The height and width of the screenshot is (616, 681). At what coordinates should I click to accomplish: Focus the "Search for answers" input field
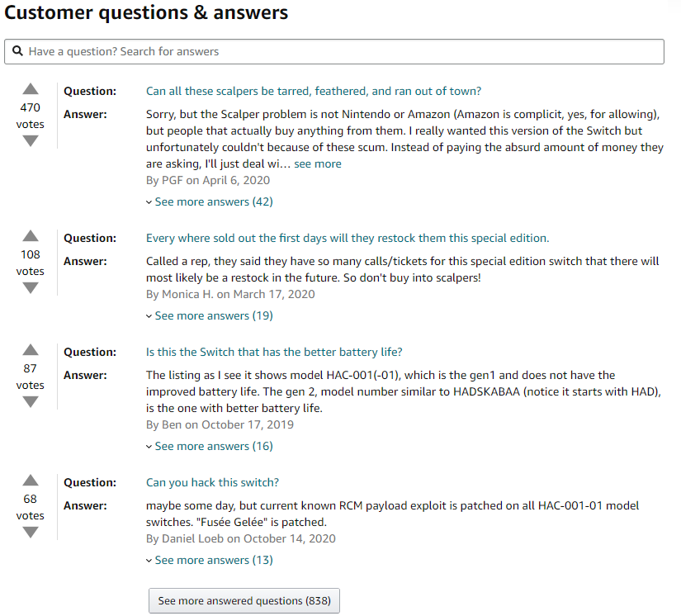338,51
